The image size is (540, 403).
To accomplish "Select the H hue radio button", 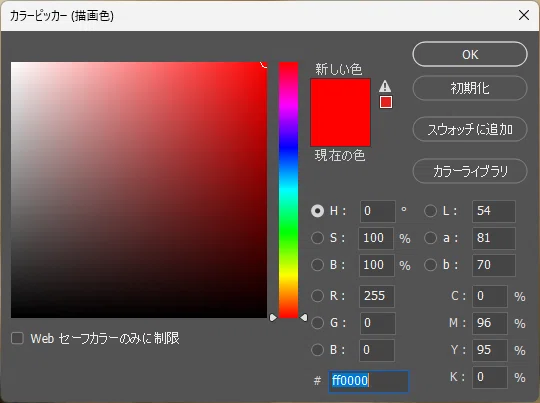I will (x=317, y=211).
